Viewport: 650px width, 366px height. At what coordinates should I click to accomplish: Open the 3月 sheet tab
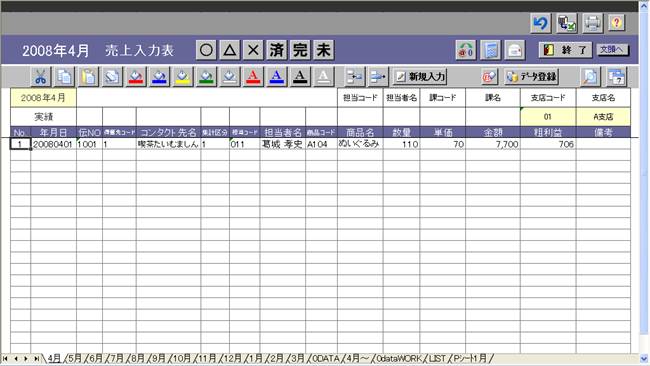pyautogui.click(x=298, y=359)
